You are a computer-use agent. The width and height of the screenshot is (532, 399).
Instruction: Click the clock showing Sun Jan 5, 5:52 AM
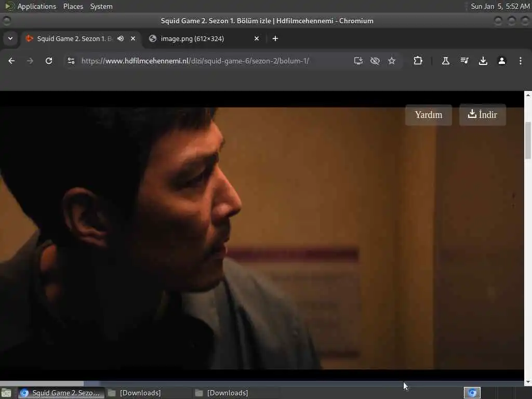(x=500, y=6)
